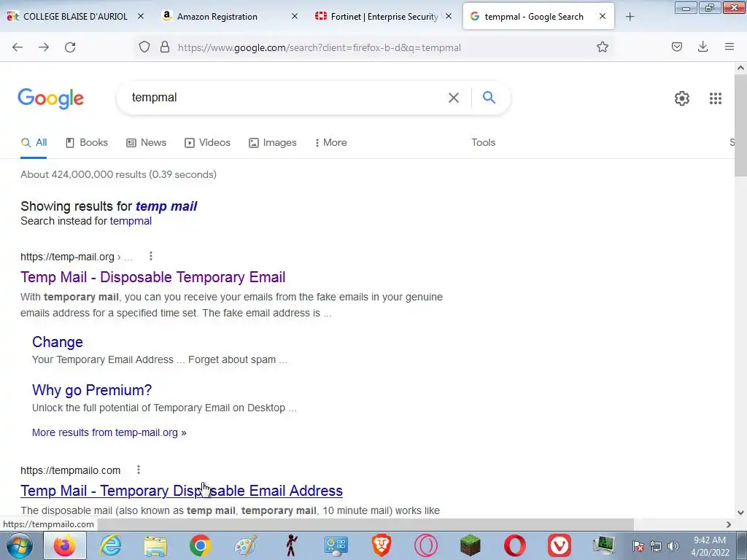
Task: Open the Change sitelink
Action: [57, 342]
